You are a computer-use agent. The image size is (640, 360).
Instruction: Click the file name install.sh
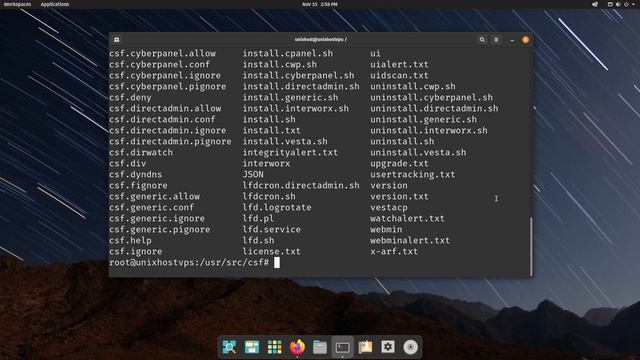269,120
